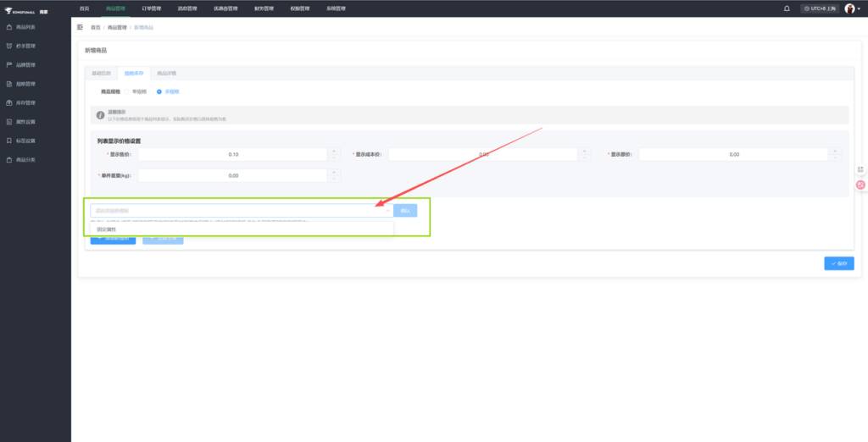Switch to the 商品详情 tab
The image size is (868, 442).
point(167,74)
